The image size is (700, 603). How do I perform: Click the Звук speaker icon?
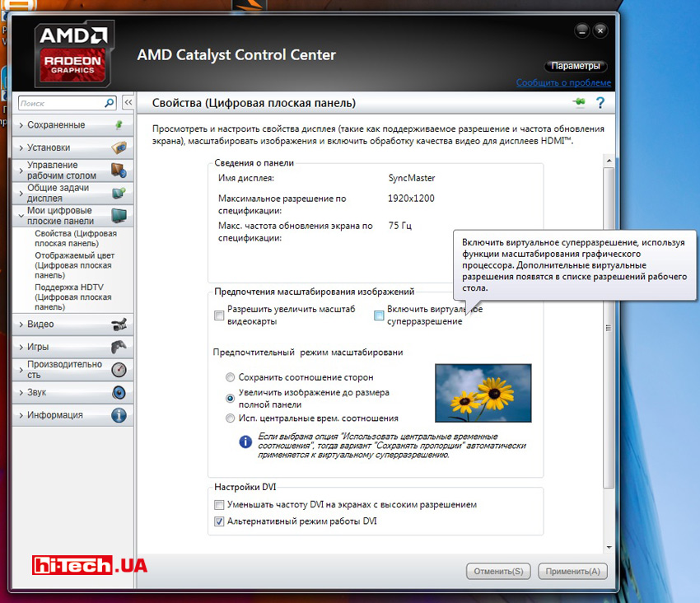click(119, 392)
